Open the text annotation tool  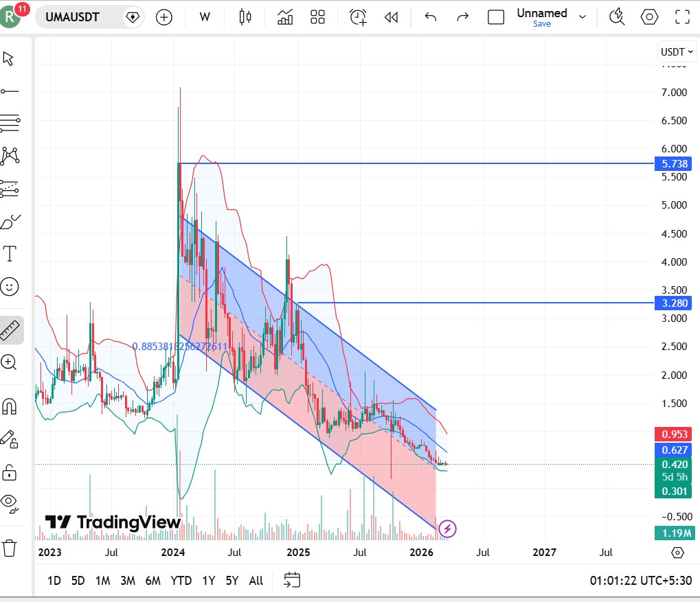tap(10, 253)
